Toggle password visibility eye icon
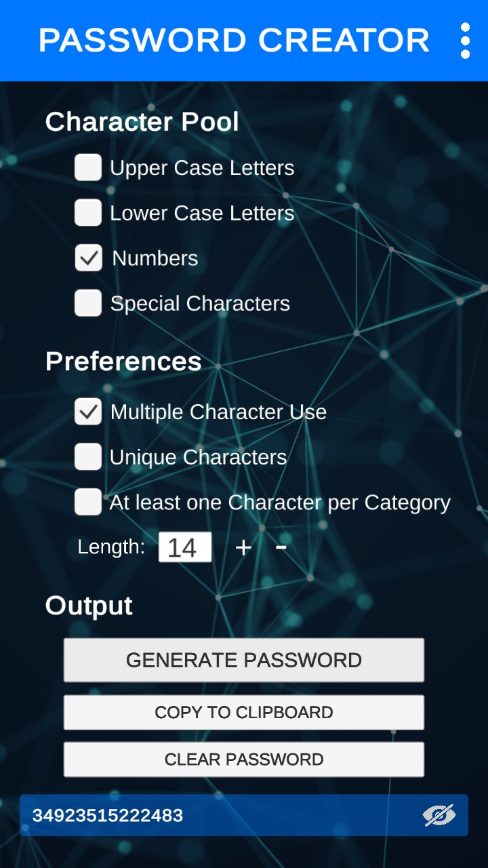488x868 pixels. 439,815
